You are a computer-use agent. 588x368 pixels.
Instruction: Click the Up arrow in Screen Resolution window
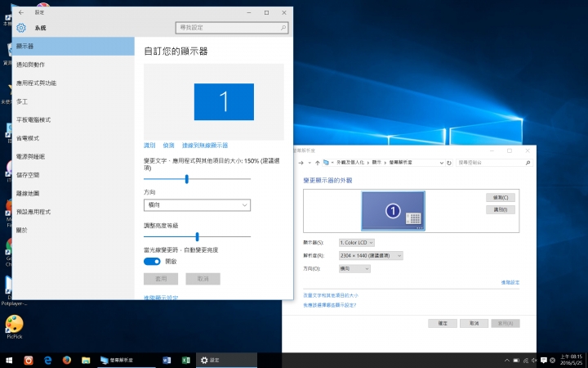pyautogui.click(x=318, y=163)
